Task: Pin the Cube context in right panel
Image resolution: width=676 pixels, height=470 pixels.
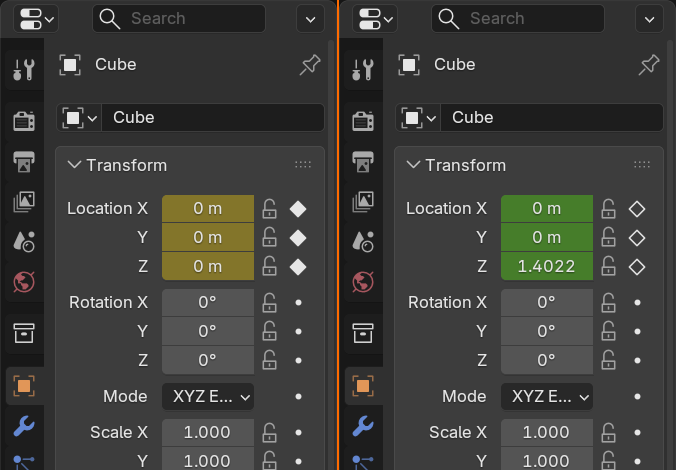Action: [x=649, y=65]
